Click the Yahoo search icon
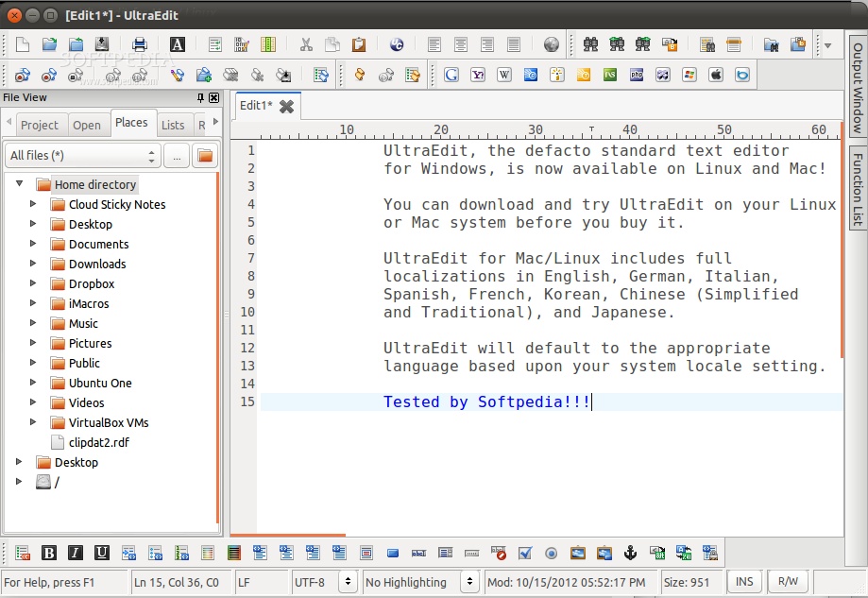Viewport: 868px width, 598px height. click(478, 75)
